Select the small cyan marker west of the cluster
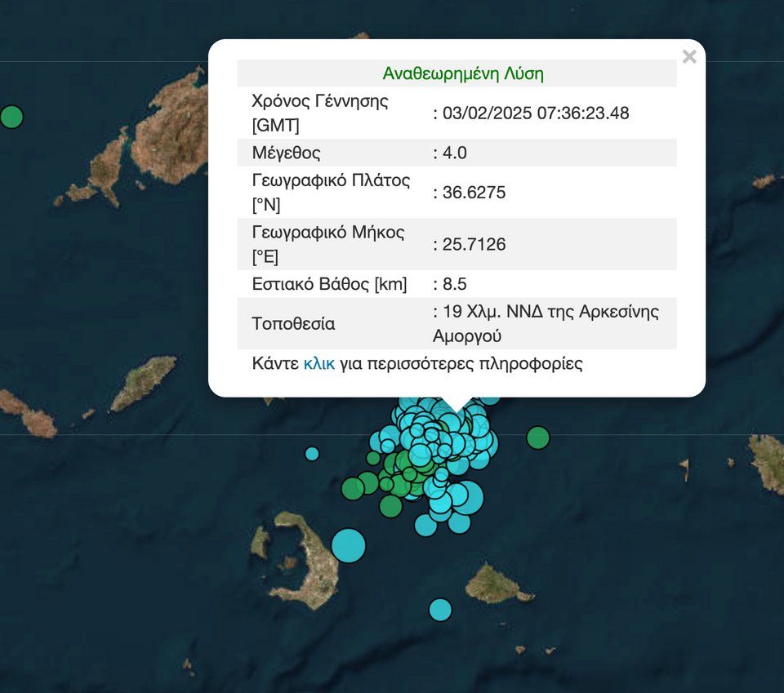This screenshot has height=693, width=784. (312, 453)
